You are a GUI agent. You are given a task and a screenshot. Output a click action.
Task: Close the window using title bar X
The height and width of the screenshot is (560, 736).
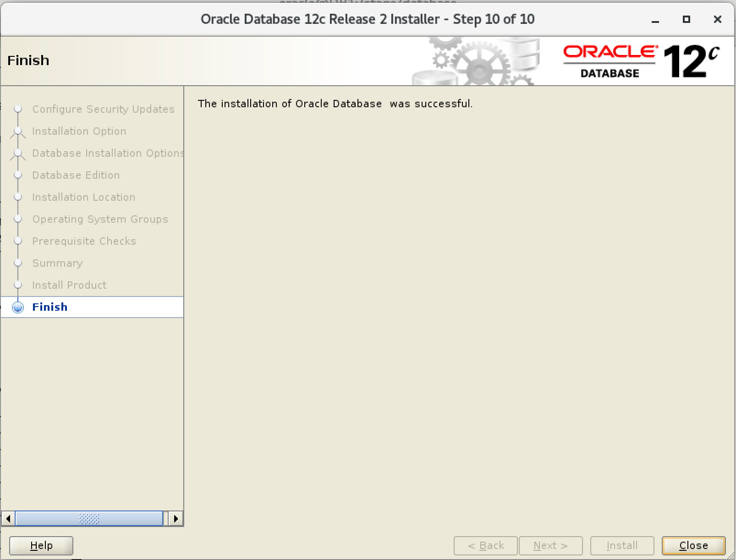point(717,19)
